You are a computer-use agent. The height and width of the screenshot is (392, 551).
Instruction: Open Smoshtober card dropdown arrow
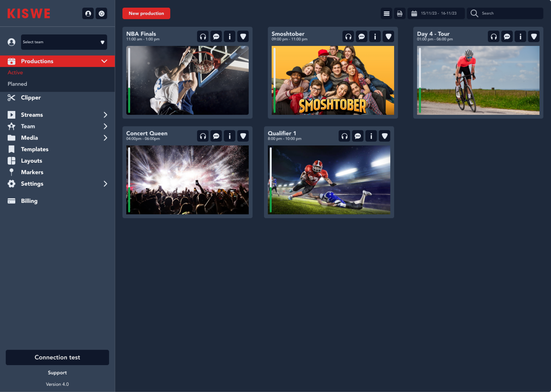(x=388, y=36)
